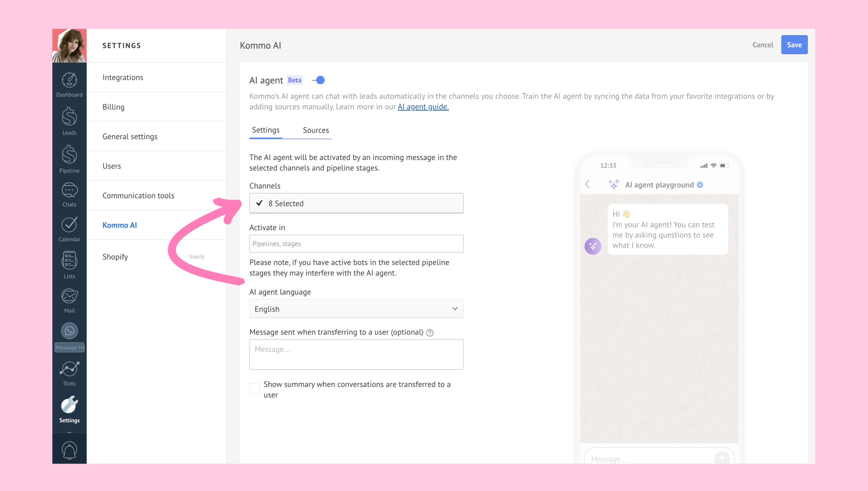
Task: Open the AI agent guide link
Action: coord(423,107)
